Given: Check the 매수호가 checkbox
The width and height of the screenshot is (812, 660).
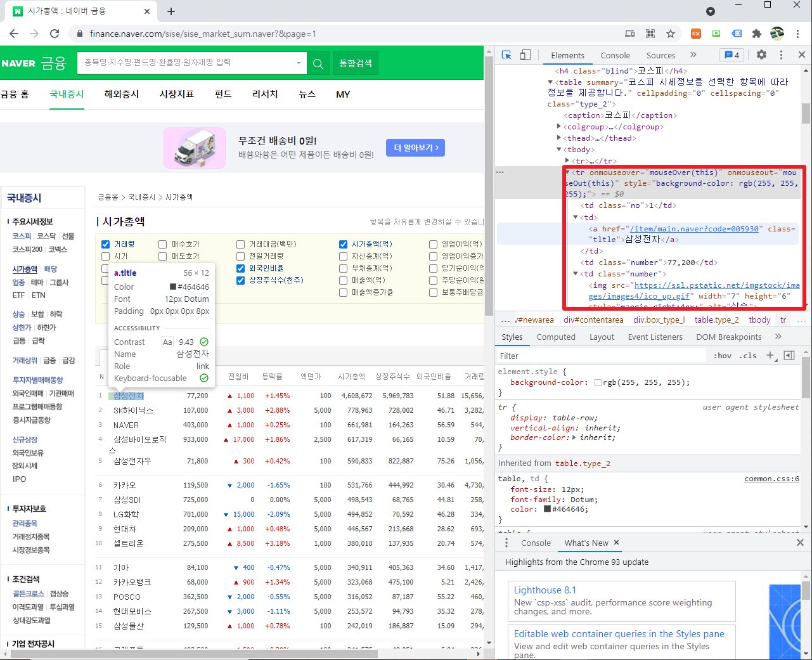Looking at the screenshot, I should pyautogui.click(x=163, y=244).
